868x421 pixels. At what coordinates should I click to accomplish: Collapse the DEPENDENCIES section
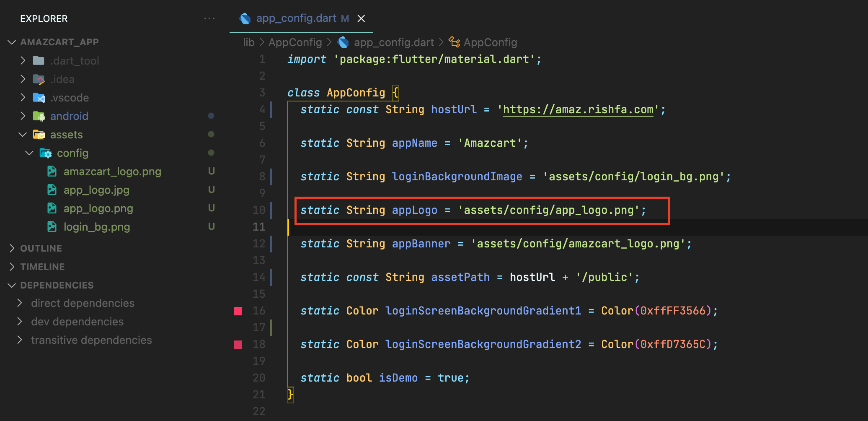click(x=12, y=285)
